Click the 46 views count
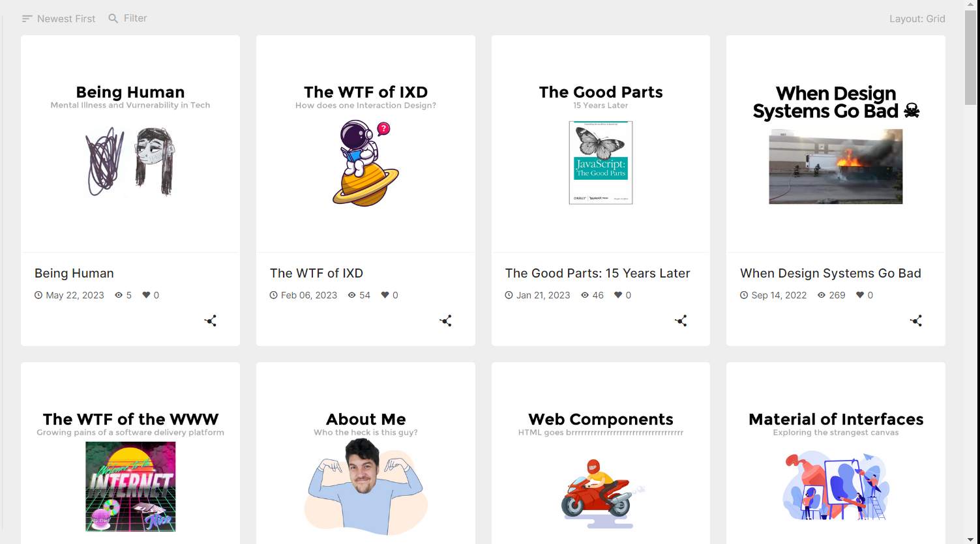 point(598,295)
